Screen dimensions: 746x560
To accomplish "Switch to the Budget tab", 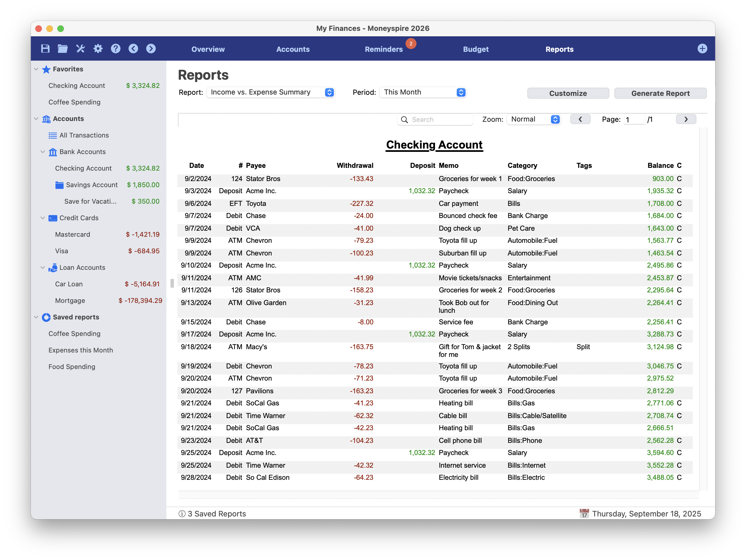I will point(475,49).
